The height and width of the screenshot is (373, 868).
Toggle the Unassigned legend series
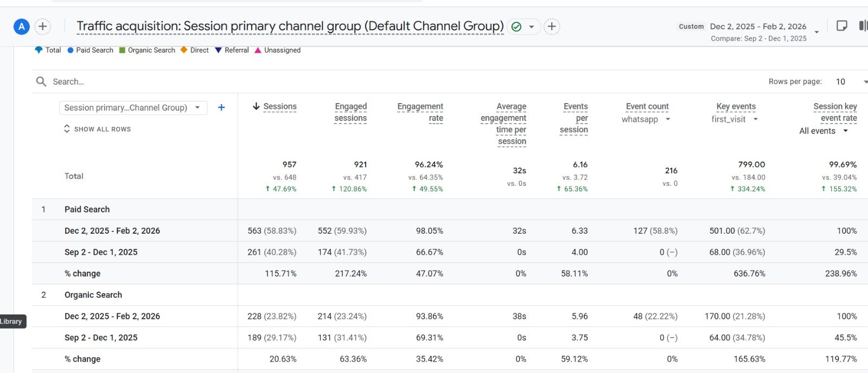[277, 50]
